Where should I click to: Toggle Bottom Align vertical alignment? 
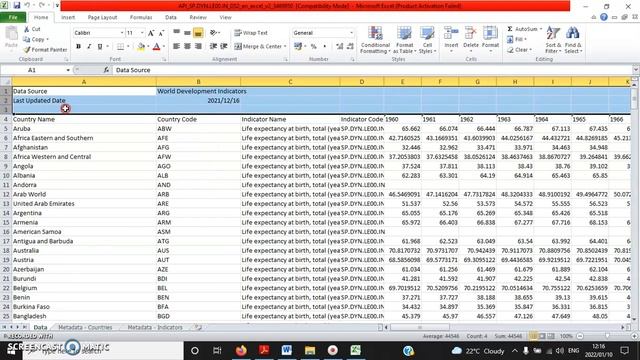(x=198, y=33)
